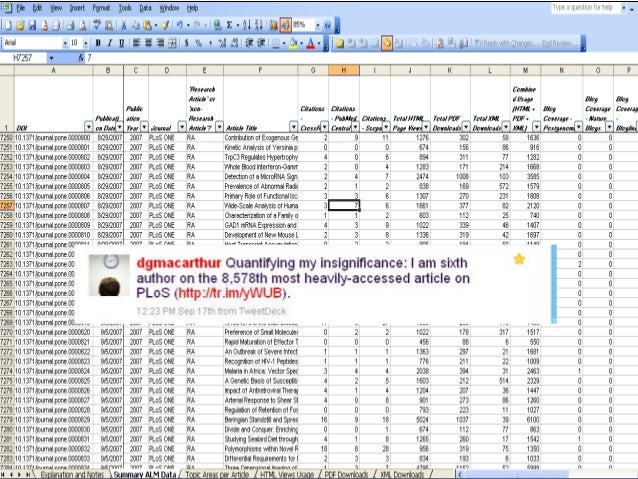
Task: Expand the font size dropdown arrow
Action: [x=85, y=43]
